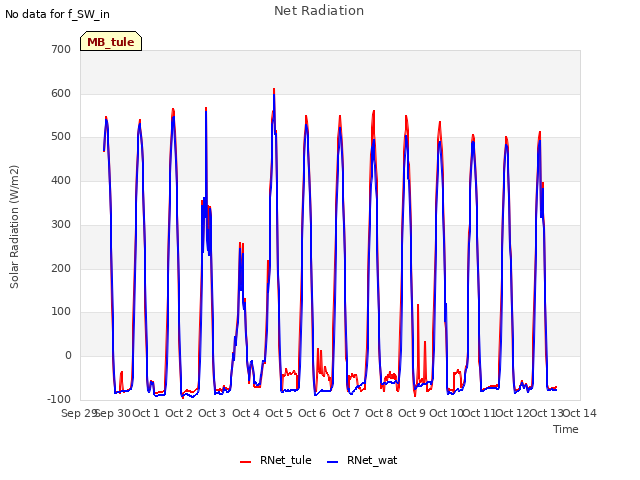Click the Oct 3 x-axis date label

[212, 413]
